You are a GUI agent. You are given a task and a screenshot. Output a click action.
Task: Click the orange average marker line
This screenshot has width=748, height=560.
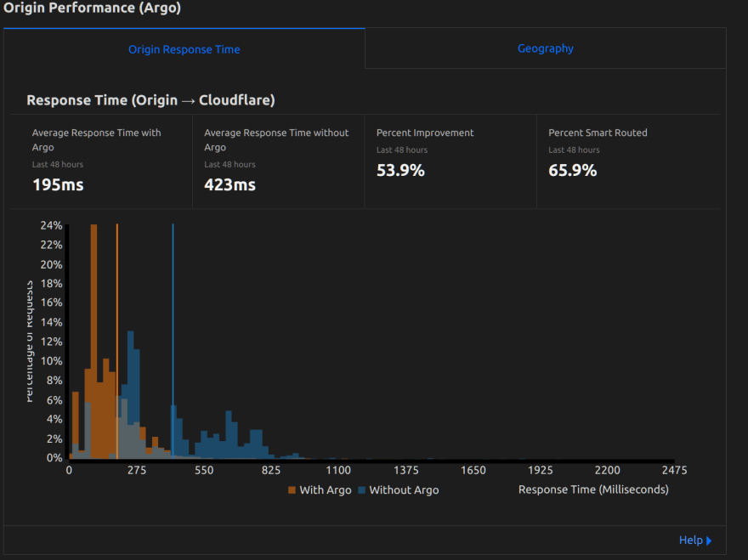[117, 341]
